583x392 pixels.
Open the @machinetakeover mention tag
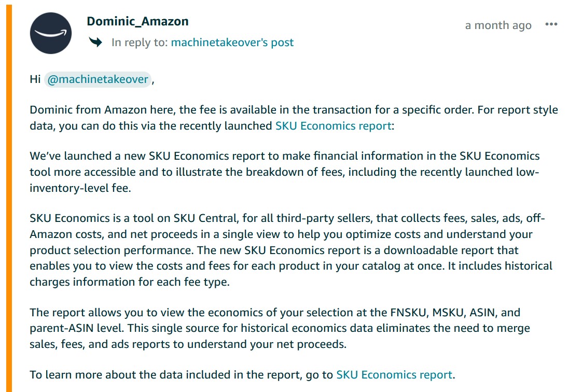pos(98,79)
